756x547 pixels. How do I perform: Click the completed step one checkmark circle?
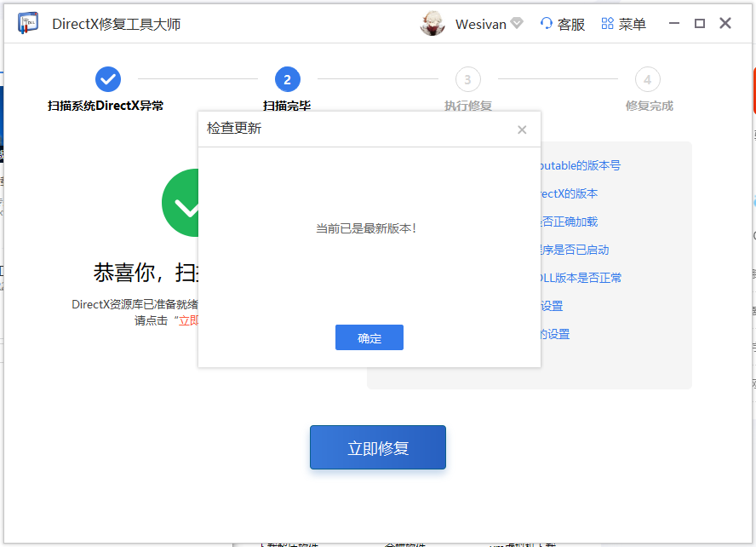pyautogui.click(x=108, y=79)
